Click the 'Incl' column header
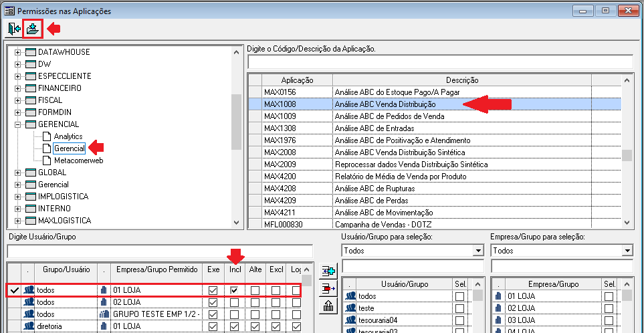The width and height of the screenshot is (644, 333). [234, 269]
